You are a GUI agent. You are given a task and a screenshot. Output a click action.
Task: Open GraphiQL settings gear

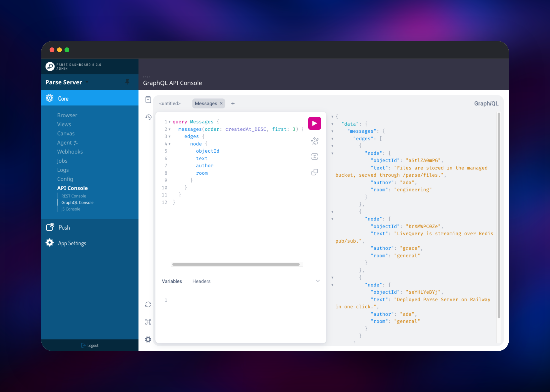pos(148,339)
